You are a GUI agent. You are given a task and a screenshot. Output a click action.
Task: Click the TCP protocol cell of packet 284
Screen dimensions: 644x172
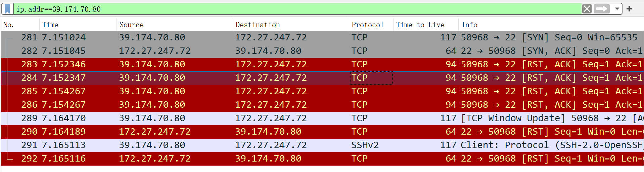(371, 78)
